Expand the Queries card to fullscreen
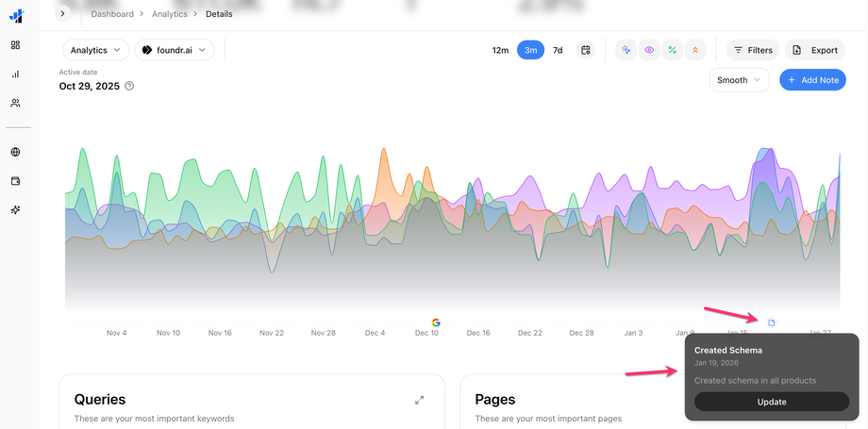 pyautogui.click(x=420, y=400)
